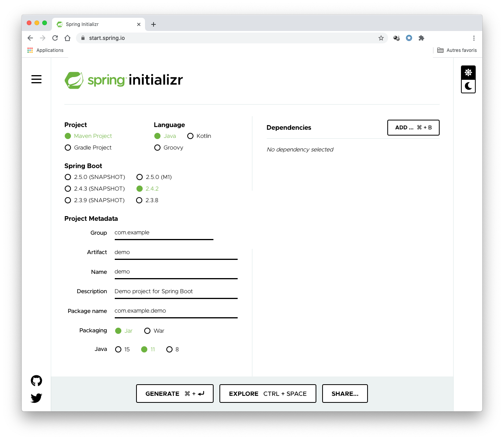Select Spring Boot 2.3.9 (SNAPSHOT)
This screenshot has height=440, width=504.
(x=95, y=200)
